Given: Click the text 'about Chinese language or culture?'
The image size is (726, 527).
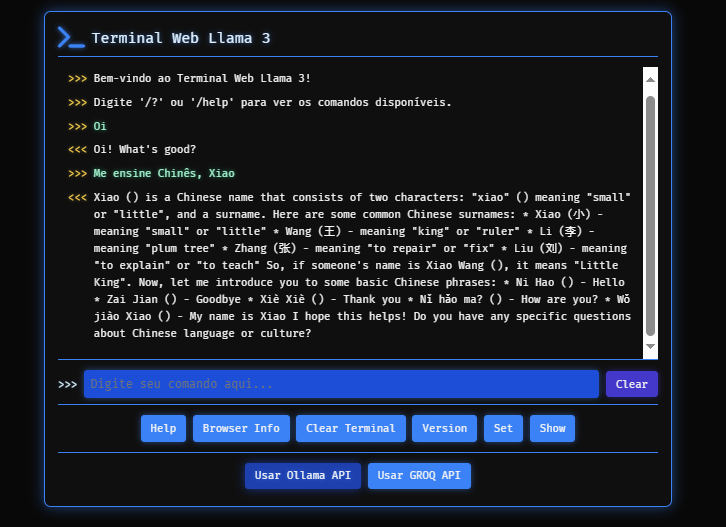Looking at the screenshot, I should tap(202, 333).
